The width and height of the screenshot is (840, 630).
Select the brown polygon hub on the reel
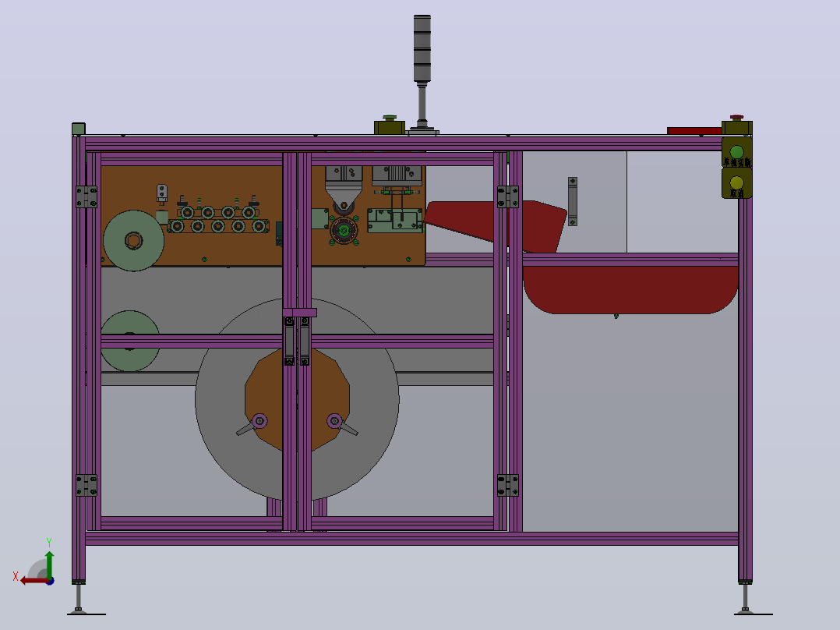pyautogui.click(x=298, y=399)
